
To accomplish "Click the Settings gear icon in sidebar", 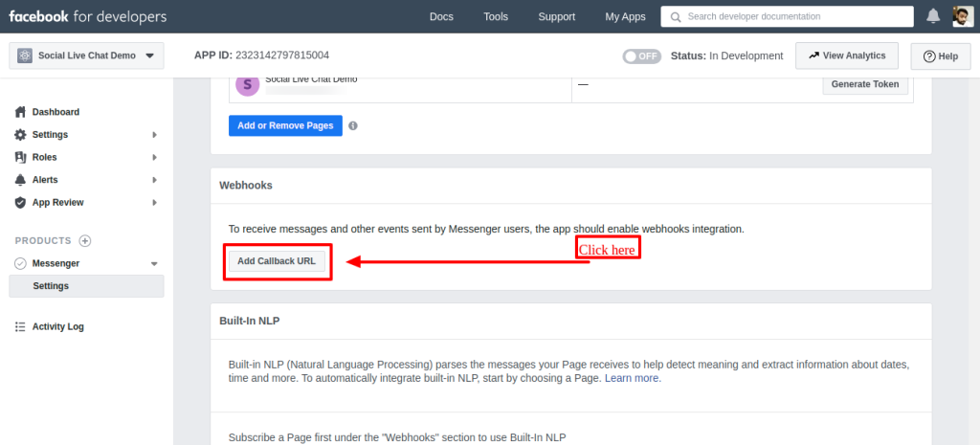I will (21, 134).
